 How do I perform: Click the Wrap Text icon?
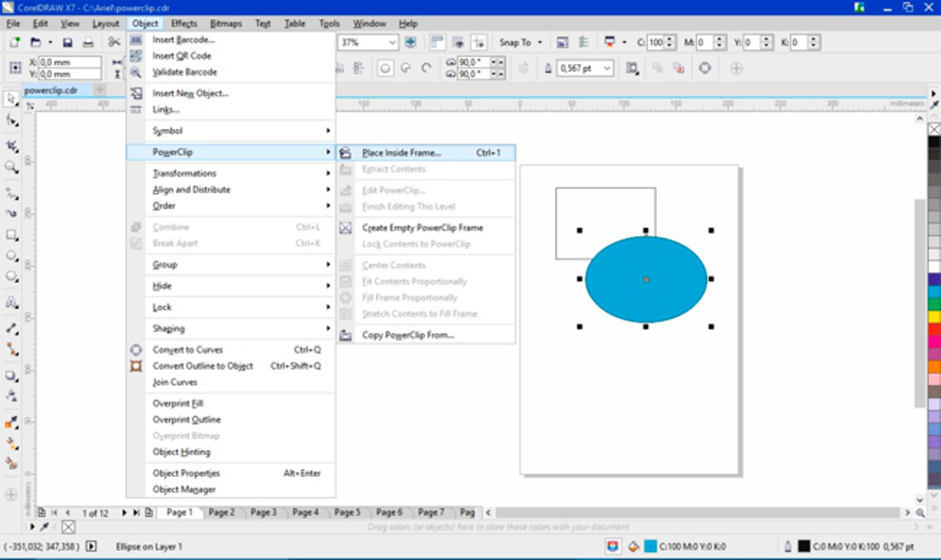point(632,69)
